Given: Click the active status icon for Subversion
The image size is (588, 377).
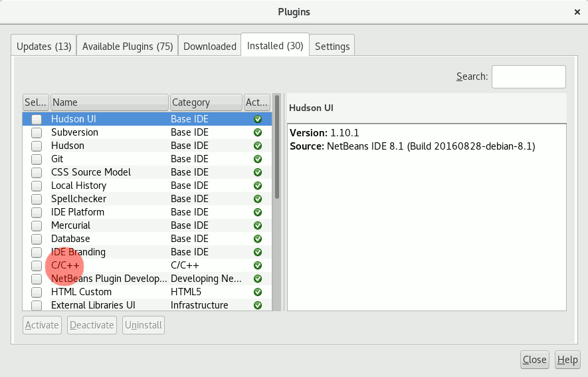Looking at the screenshot, I should coord(258,132).
